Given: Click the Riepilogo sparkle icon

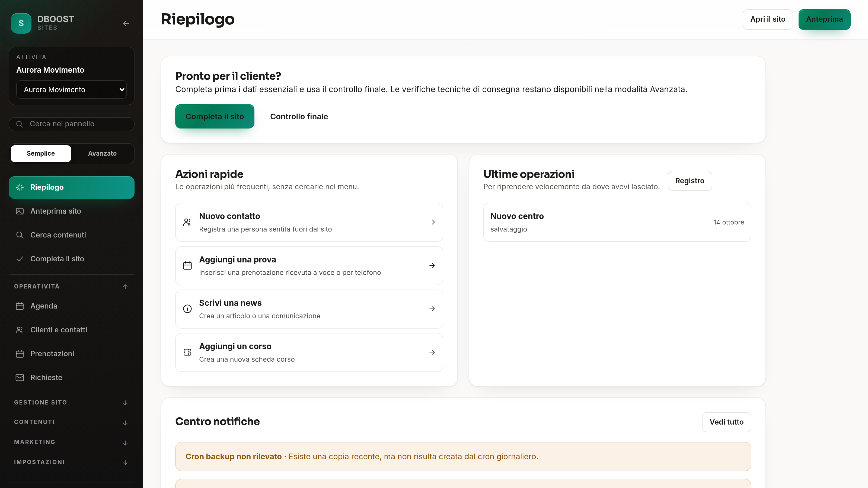Looking at the screenshot, I should coord(20,187).
